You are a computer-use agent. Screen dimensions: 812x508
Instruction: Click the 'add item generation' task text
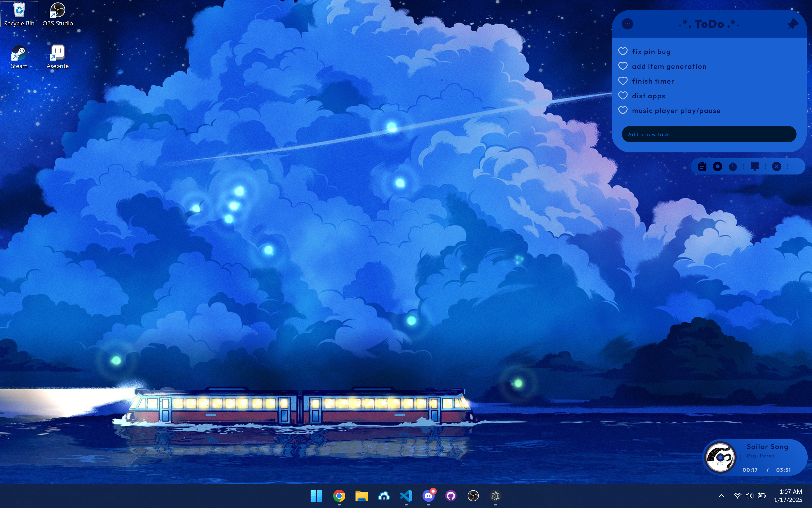pyautogui.click(x=669, y=67)
